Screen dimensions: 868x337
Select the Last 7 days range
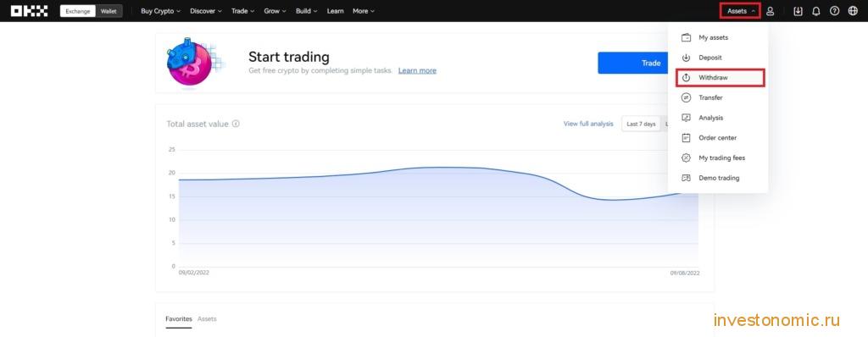[x=641, y=124]
